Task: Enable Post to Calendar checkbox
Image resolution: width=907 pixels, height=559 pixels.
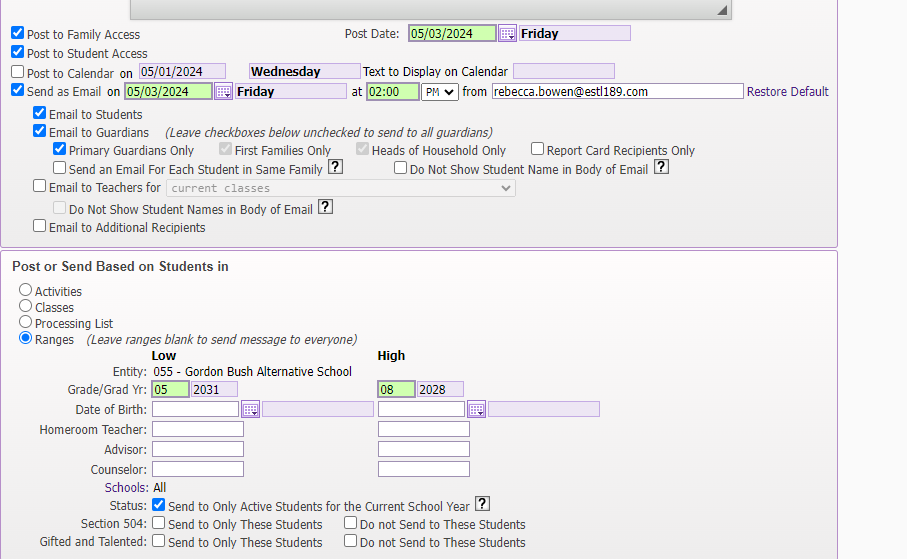Action: tap(18, 72)
